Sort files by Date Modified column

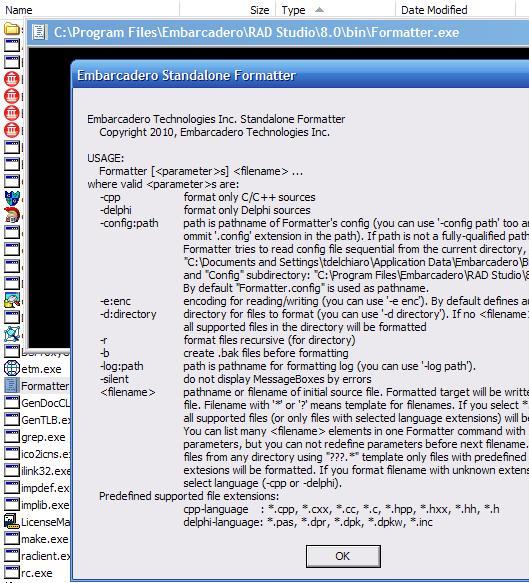click(x=455, y=10)
